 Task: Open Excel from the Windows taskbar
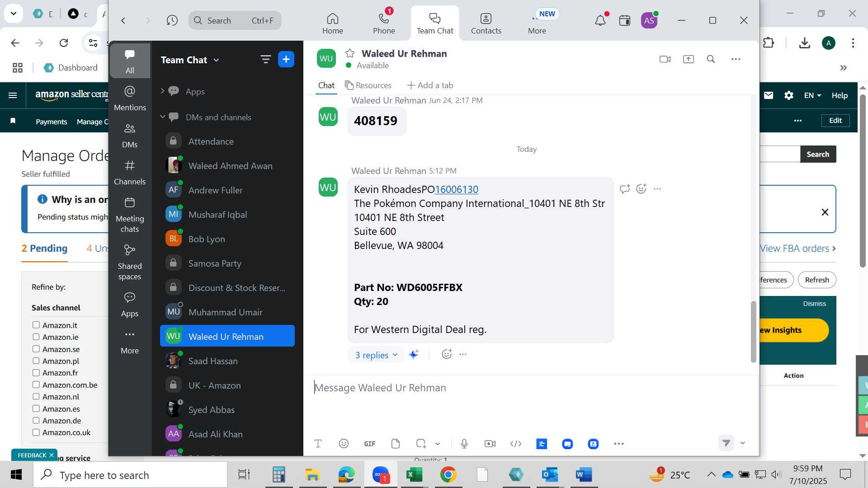coord(414,474)
